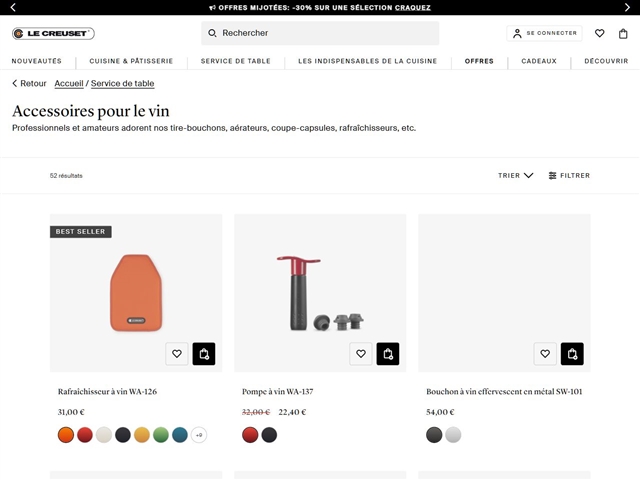Select cream white swatch for Rafraîchisseur WA-126

coord(104,435)
